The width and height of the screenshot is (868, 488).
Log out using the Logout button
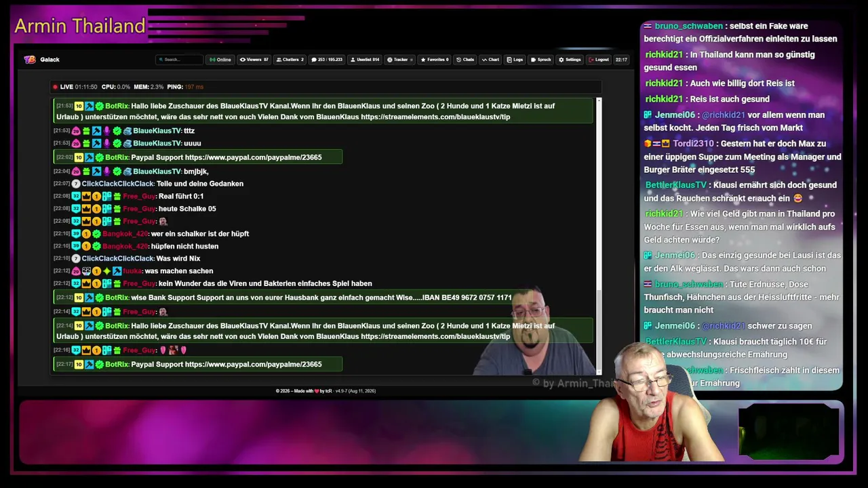[599, 60]
